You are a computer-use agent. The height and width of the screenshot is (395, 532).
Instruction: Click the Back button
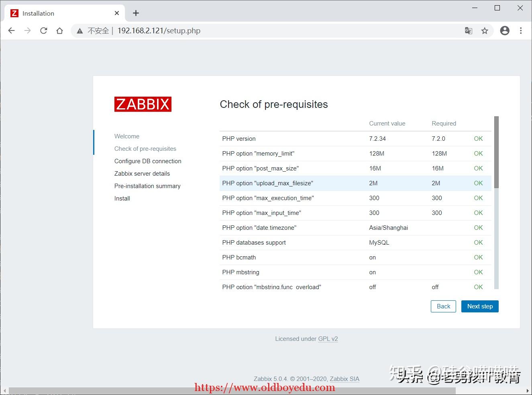click(x=443, y=306)
